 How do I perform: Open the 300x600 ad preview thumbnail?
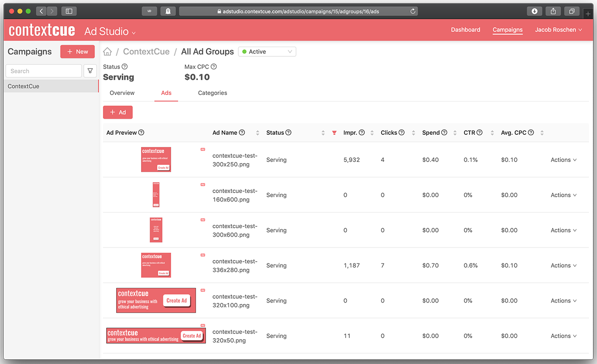click(156, 230)
